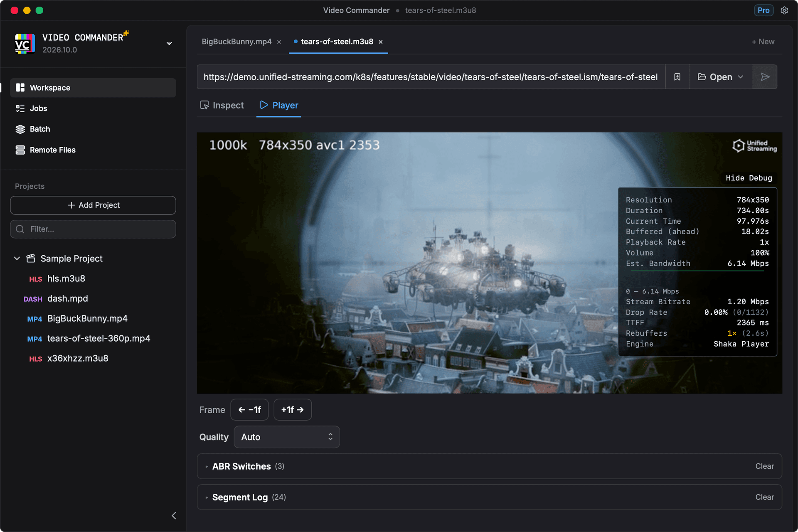Click the Jobs checklist icon

[x=20, y=108]
